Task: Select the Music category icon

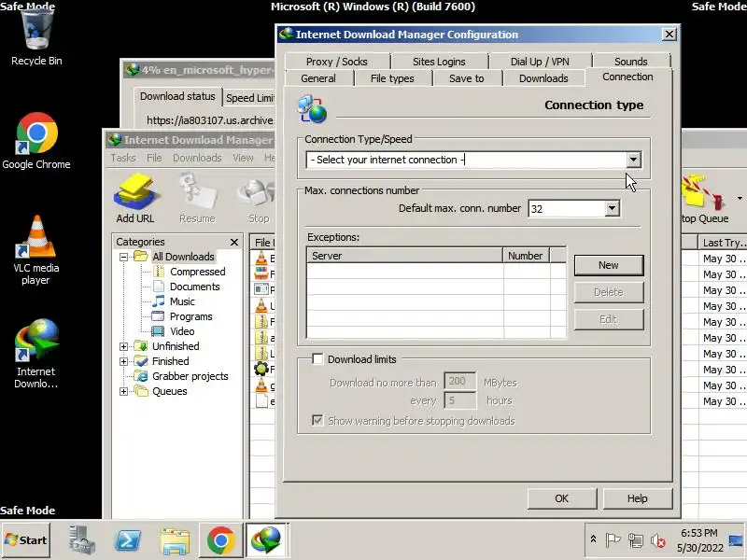Action: (159, 301)
